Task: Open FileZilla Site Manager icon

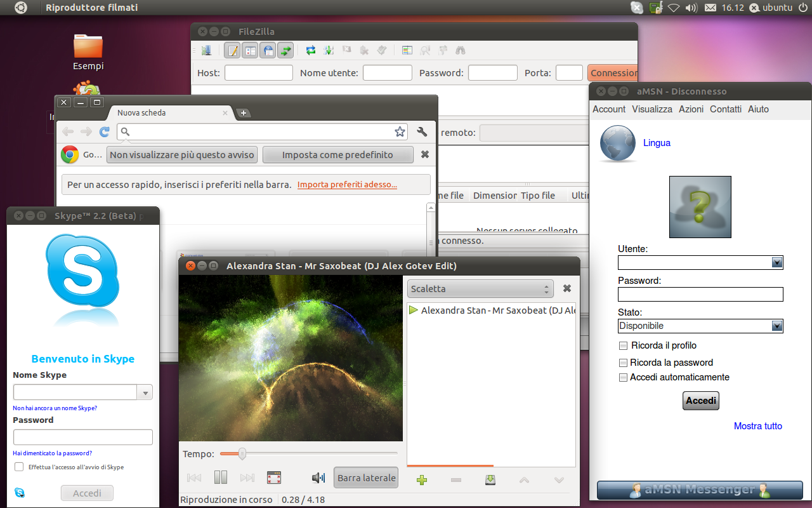Action: 207,51
